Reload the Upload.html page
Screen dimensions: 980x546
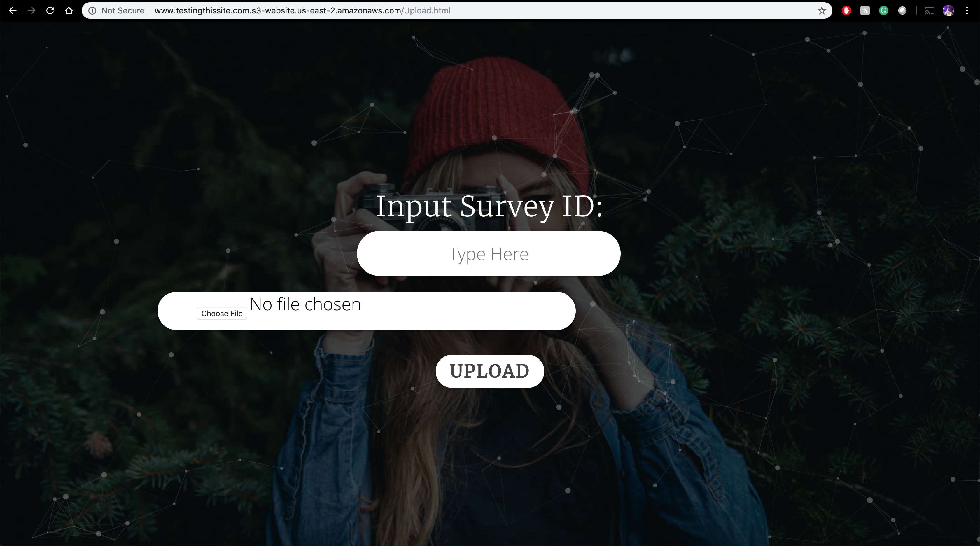click(x=50, y=11)
